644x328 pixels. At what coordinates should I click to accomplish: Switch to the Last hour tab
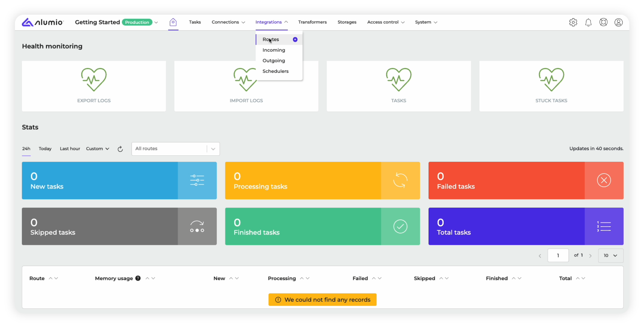point(70,149)
